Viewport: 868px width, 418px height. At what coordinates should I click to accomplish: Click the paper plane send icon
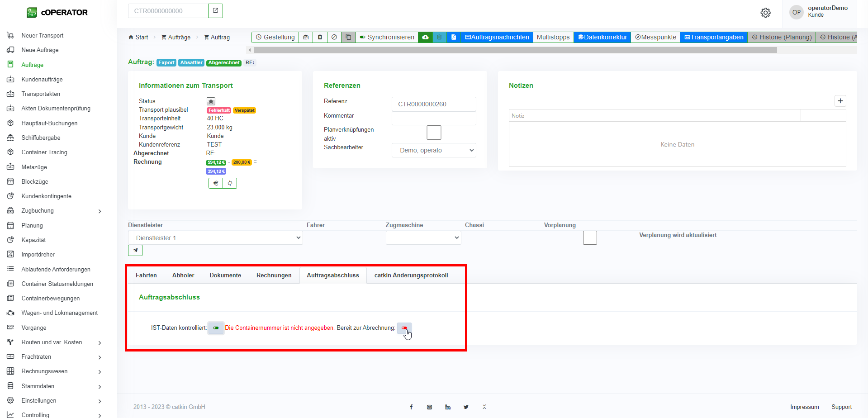[135, 250]
